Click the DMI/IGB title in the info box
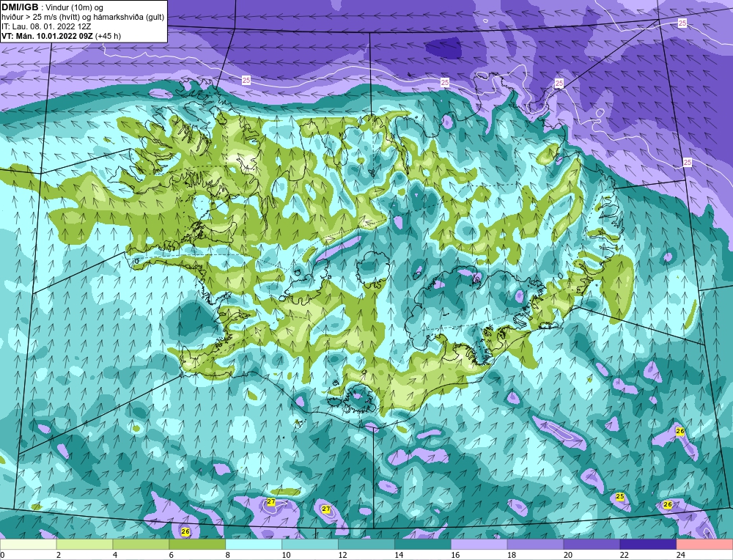 click(x=20, y=7)
